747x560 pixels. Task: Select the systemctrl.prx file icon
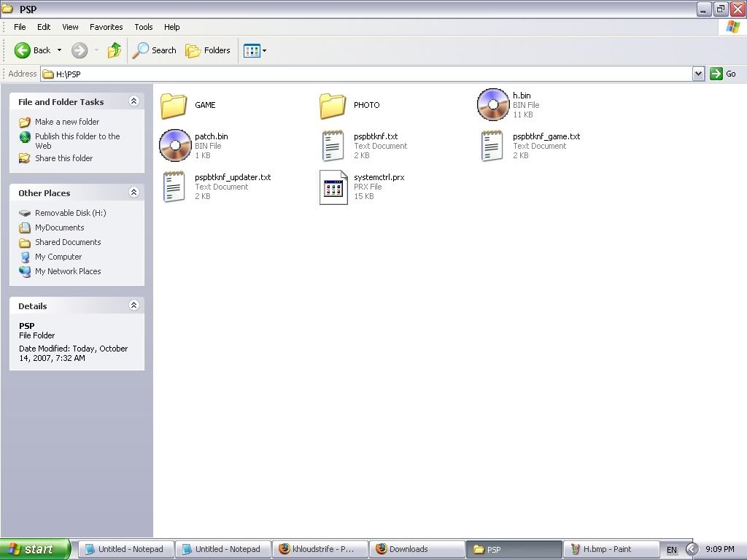(x=333, y=187)
